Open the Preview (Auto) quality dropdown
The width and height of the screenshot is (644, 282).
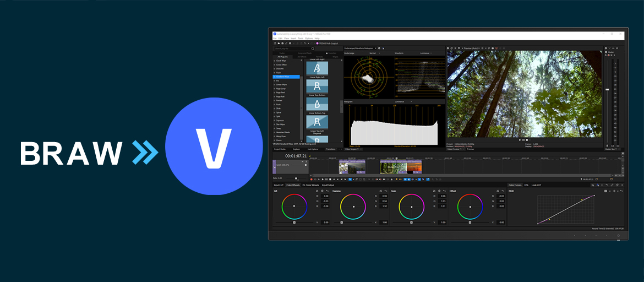[x=471, y=48]
